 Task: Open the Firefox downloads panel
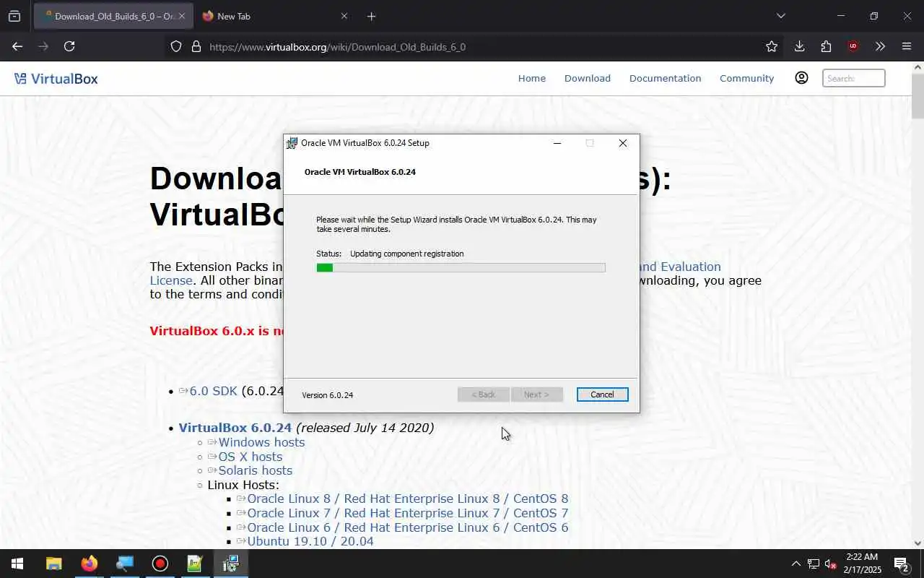click(x=799, y=46)
